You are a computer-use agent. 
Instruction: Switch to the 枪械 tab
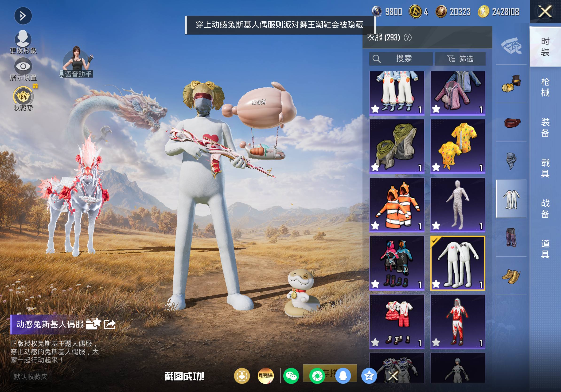(545, 87)
